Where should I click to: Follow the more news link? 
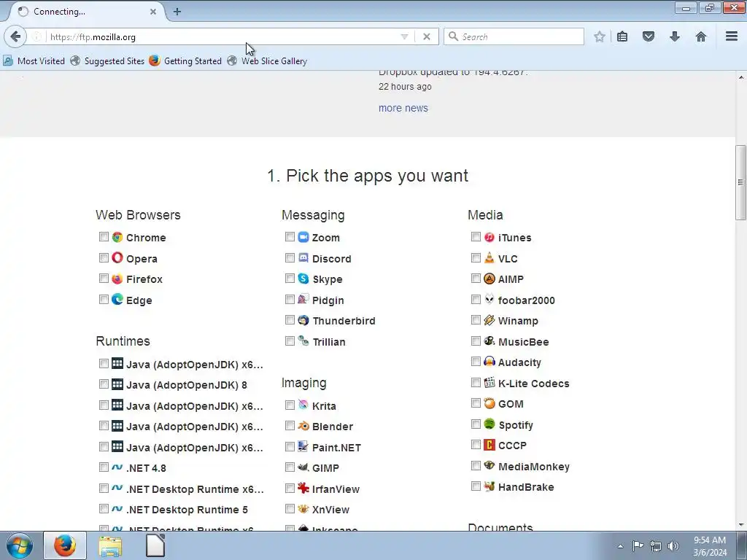[x=403, y=108]
